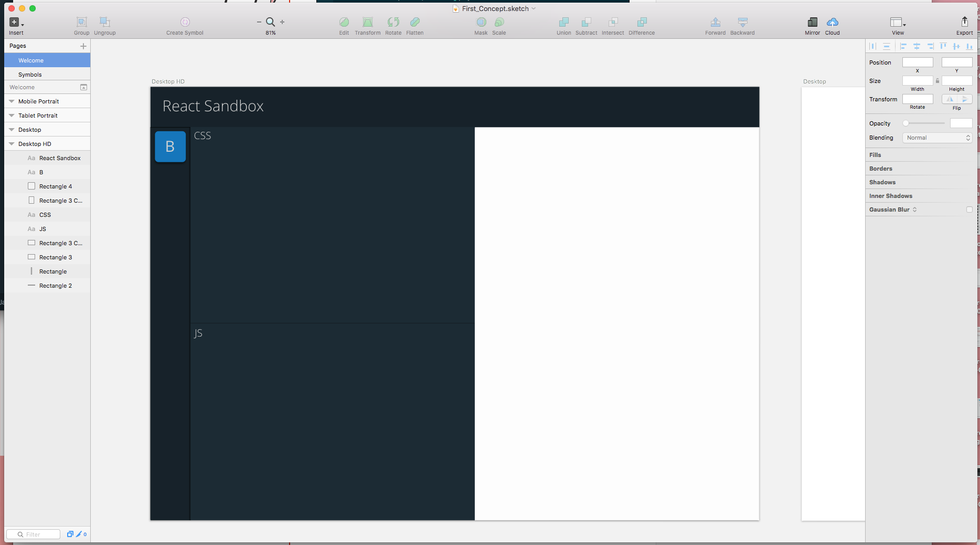Viewport: 980px width, 545px height.
Task: Click the Flatten tool icon
Action: 415,22
